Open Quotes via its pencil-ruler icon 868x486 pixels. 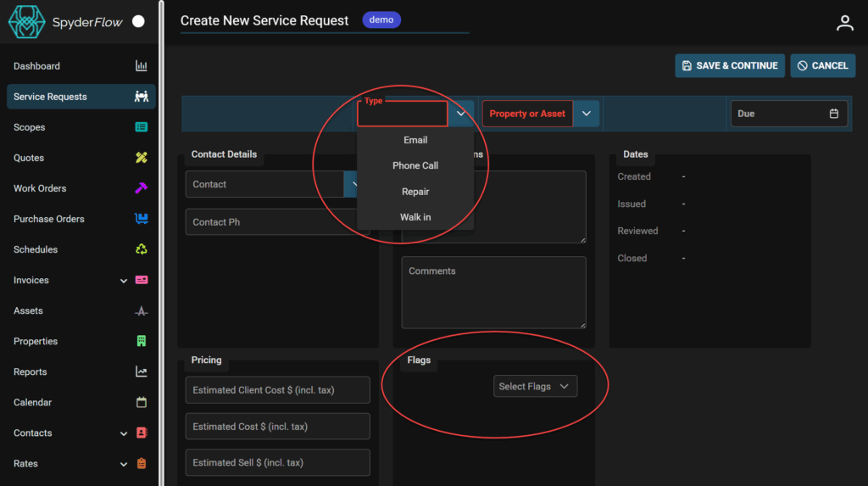(x=142, y=158)
